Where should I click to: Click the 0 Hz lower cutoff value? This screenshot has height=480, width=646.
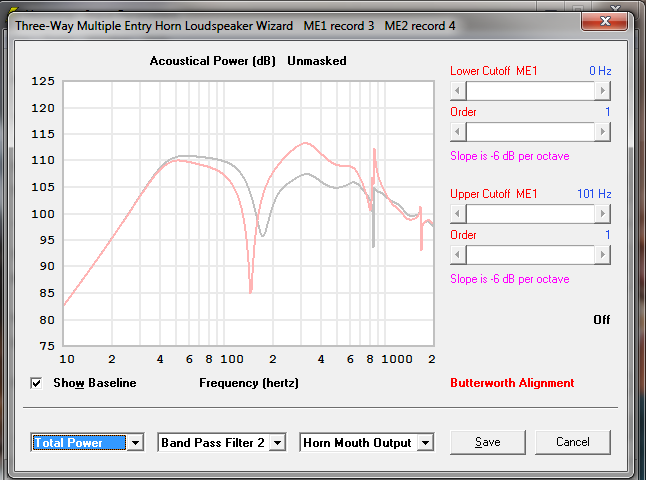click(x=600, y=71)
